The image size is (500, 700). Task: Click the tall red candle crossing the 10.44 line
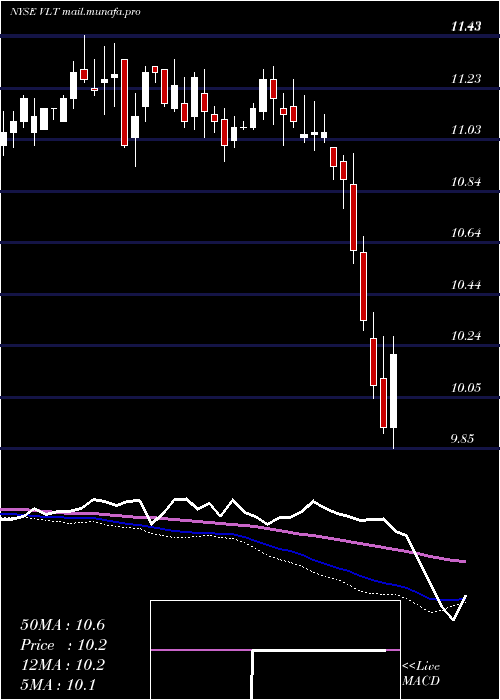pyautogui.click(x=363, y=286)
